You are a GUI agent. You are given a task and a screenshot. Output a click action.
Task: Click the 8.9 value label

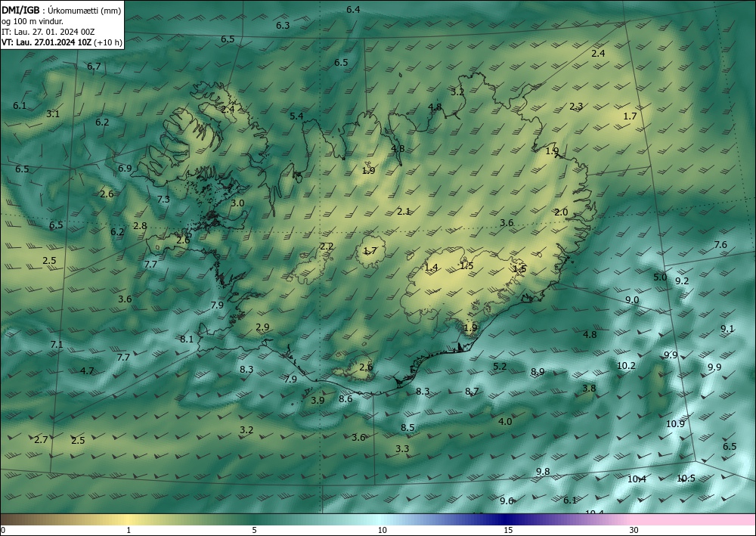(538, 372)
